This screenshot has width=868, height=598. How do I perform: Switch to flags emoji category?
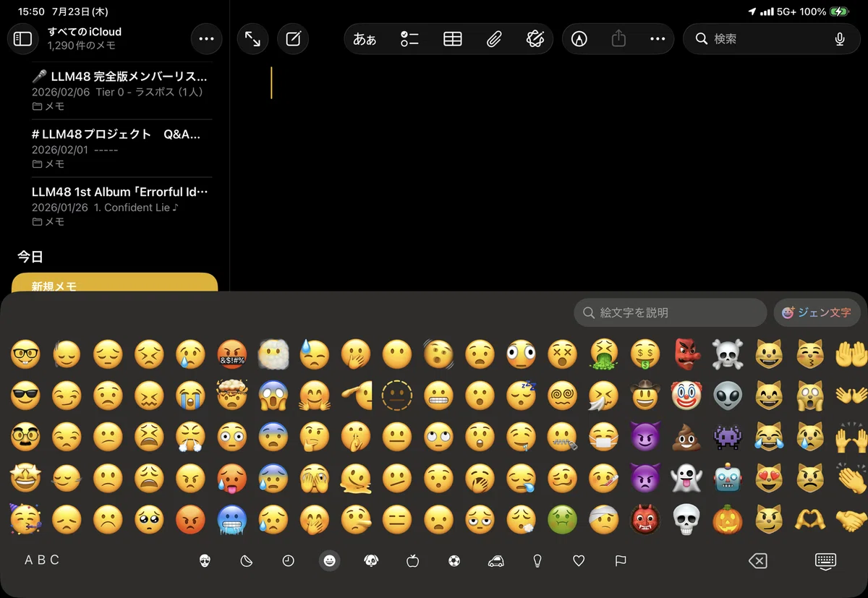click(620, 560)
